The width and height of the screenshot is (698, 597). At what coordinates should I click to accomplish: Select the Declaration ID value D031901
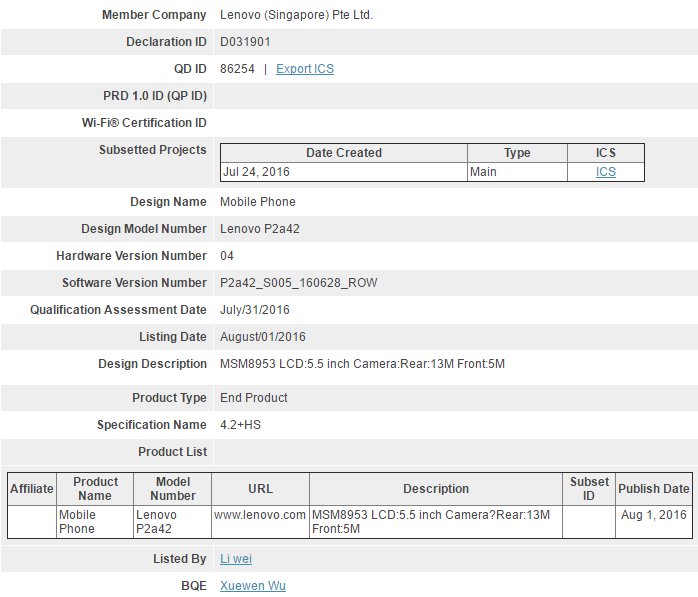pos(245,42)
